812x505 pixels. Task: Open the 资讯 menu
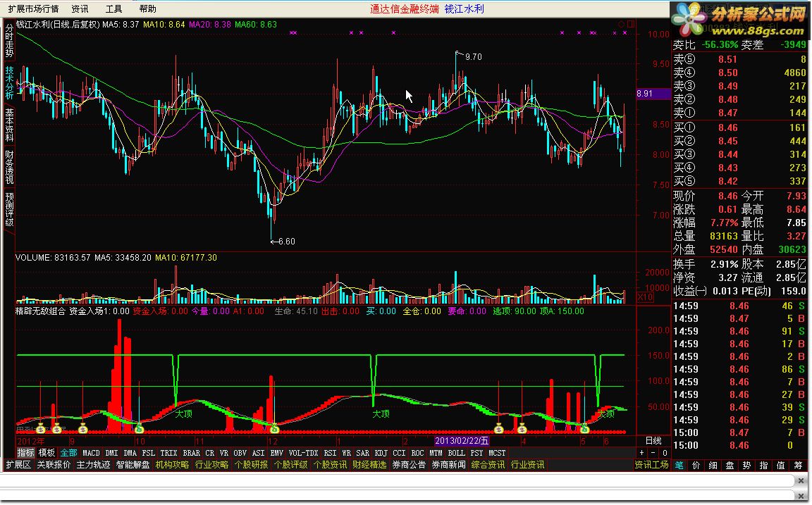(80, 8)
